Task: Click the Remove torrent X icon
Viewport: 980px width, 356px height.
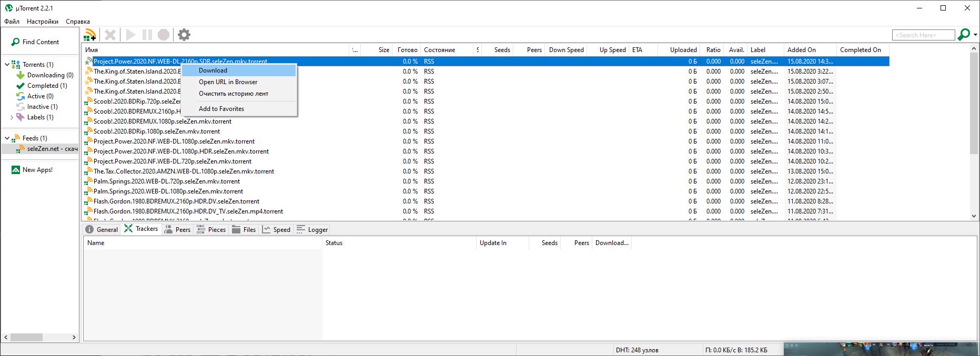Action: tap(110, 35)
